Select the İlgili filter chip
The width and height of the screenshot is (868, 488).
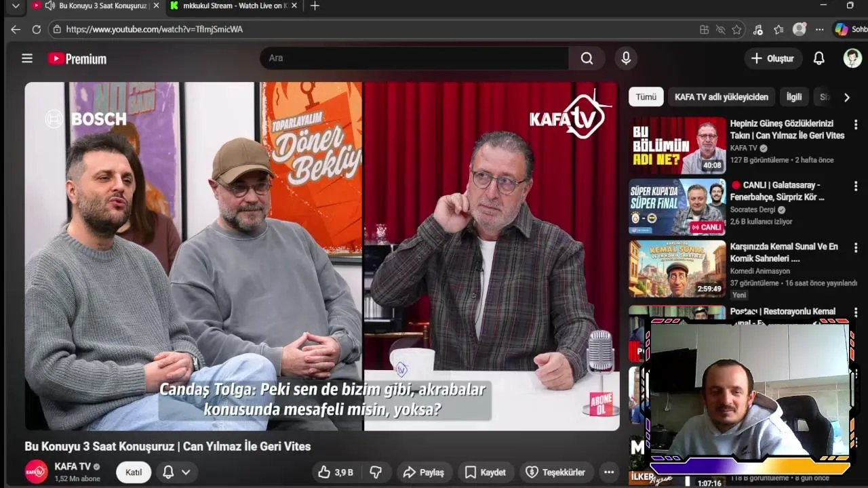794,97
